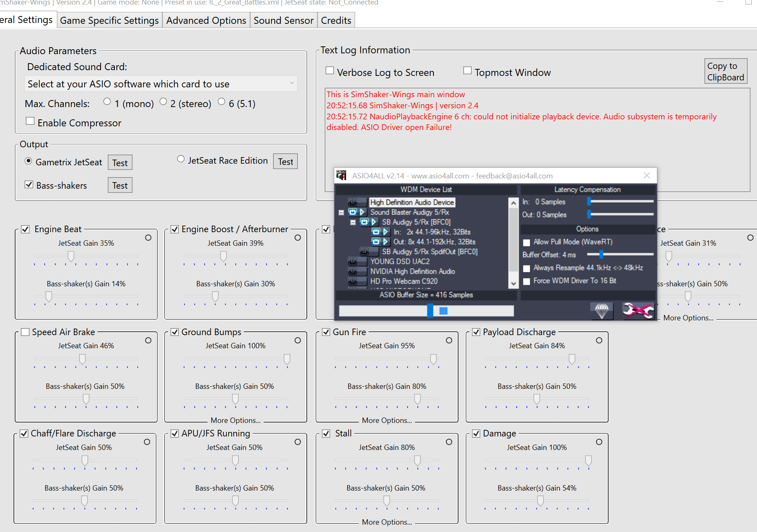Select the 2 (stereo) max channels option
Image resolution: width=757 pixels, height=532 pixels.
point(163,101)
